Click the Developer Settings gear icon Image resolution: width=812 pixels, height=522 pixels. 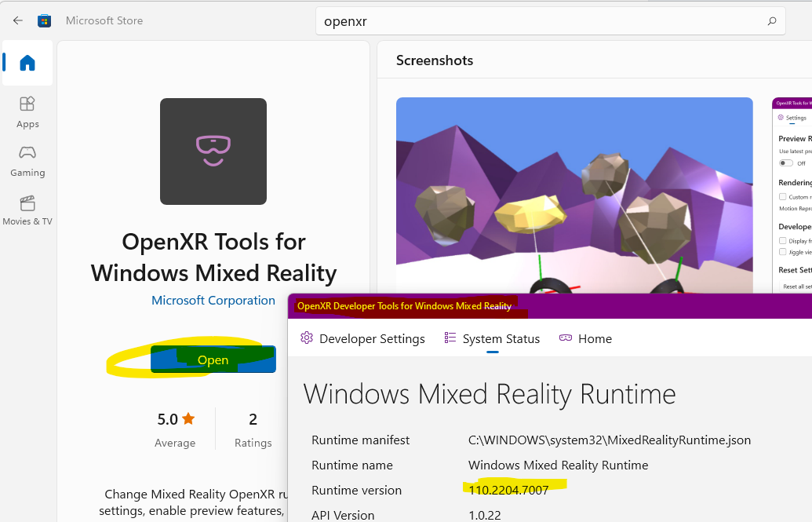(307, 338)
